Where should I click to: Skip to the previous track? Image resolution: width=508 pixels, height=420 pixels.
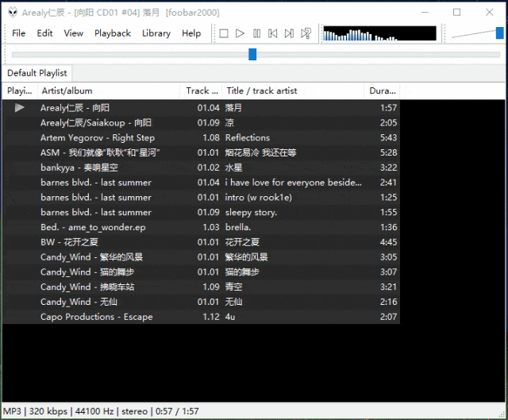tap(273, 33)
